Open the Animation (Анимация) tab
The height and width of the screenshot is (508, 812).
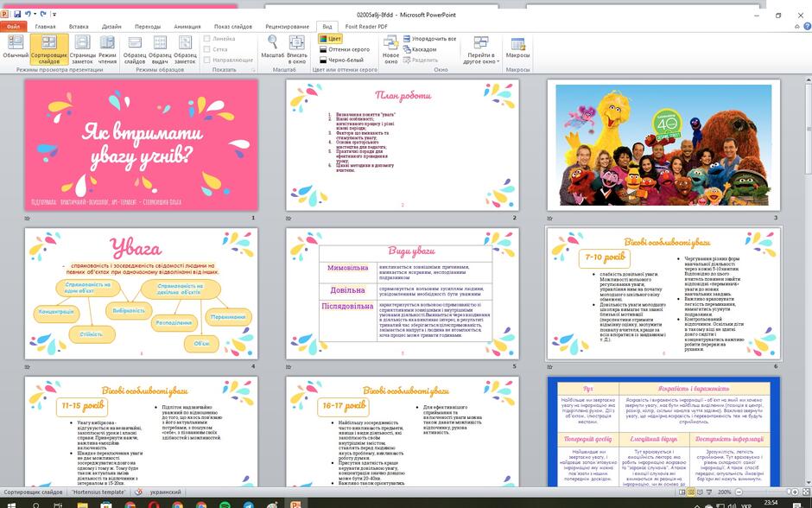tap(187, 27)
